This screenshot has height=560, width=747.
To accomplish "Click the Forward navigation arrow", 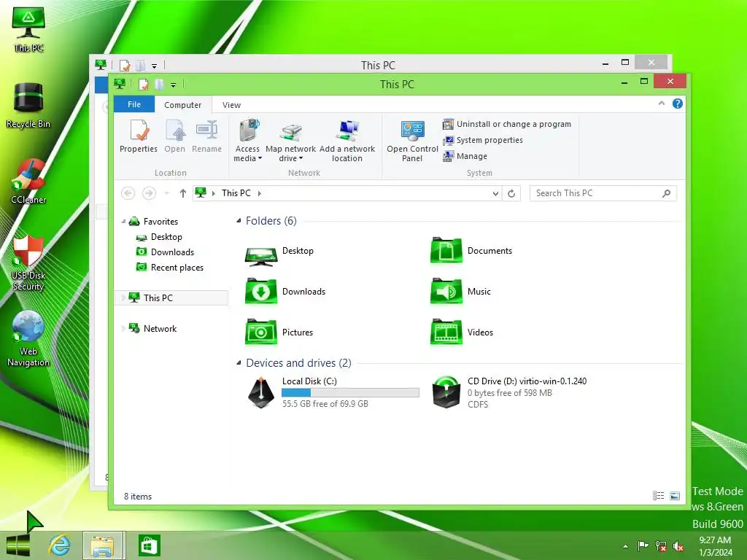I will (x=149, y=192).
